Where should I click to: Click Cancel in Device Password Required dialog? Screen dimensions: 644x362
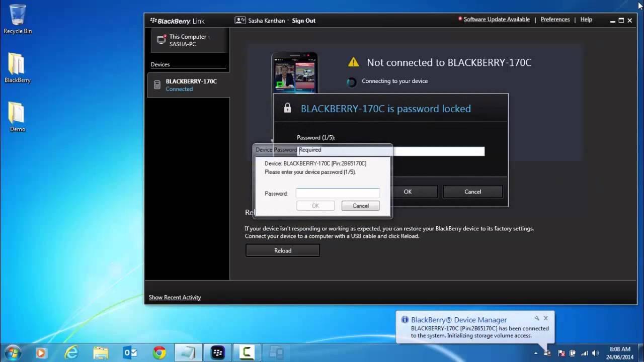tap(361, 206)
